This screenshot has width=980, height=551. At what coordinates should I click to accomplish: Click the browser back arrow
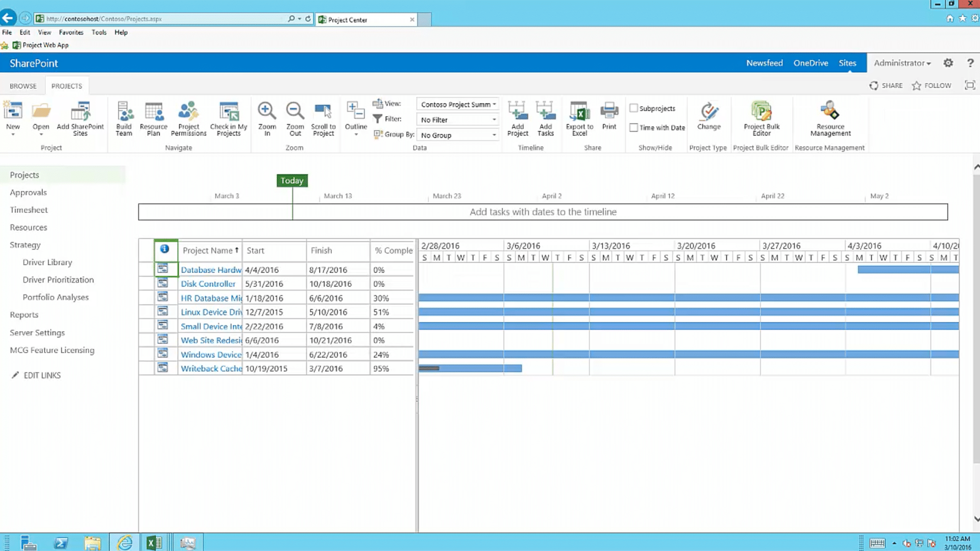point(8,18)
